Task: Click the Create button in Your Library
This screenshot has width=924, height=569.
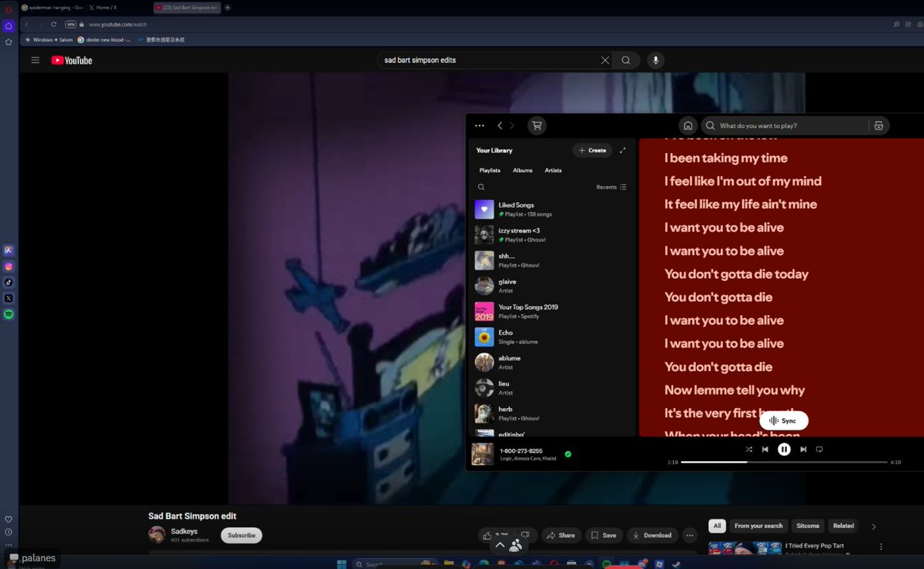Action: coord(592,150)
